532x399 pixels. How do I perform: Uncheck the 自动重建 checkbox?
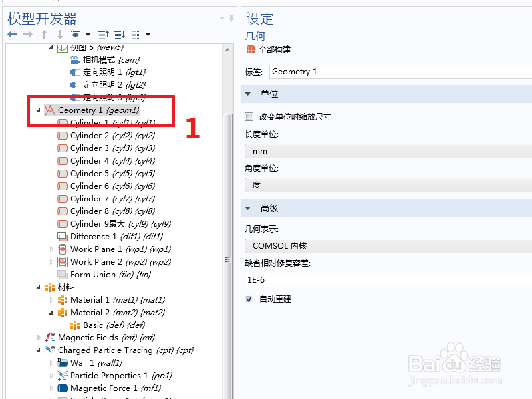tap(249, 299)
